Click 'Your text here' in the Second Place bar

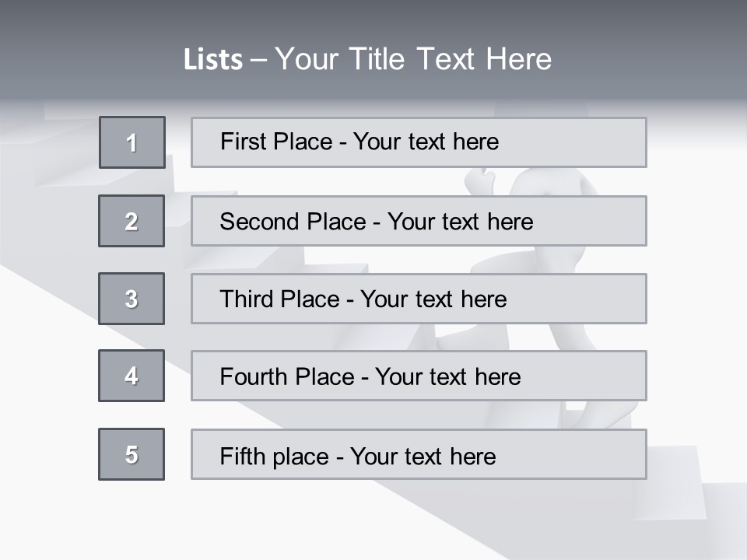point(461,222)
